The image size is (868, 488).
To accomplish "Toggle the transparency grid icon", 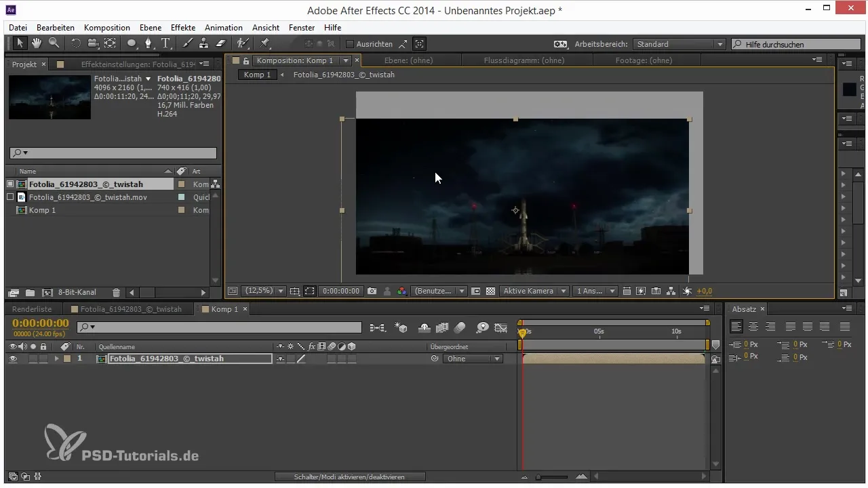I will point(490,291).
